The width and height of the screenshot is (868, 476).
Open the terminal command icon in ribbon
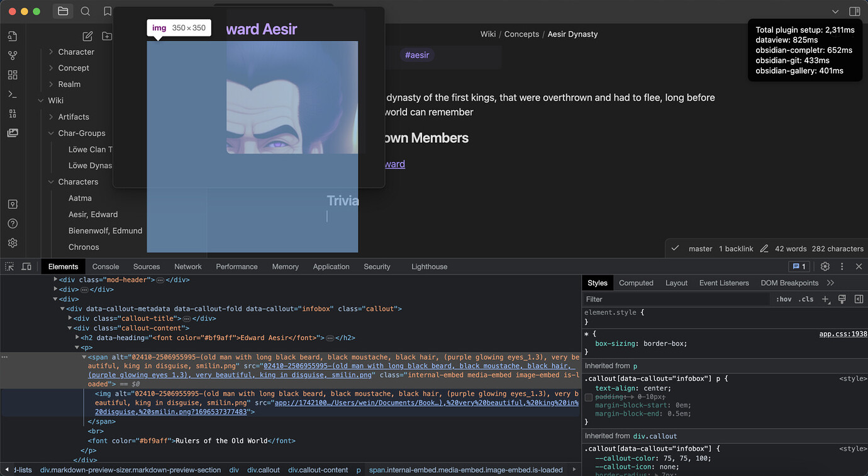click(x=13, y=94)
